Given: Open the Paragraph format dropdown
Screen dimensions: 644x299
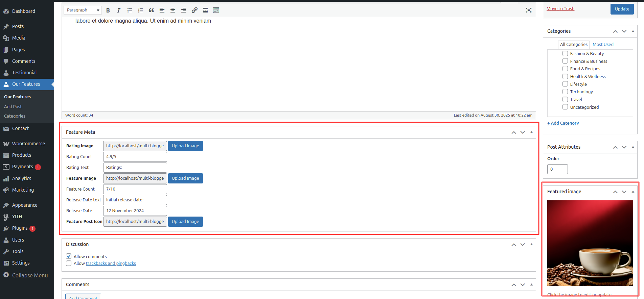Looking at the screenshot, I should (83, 10).
